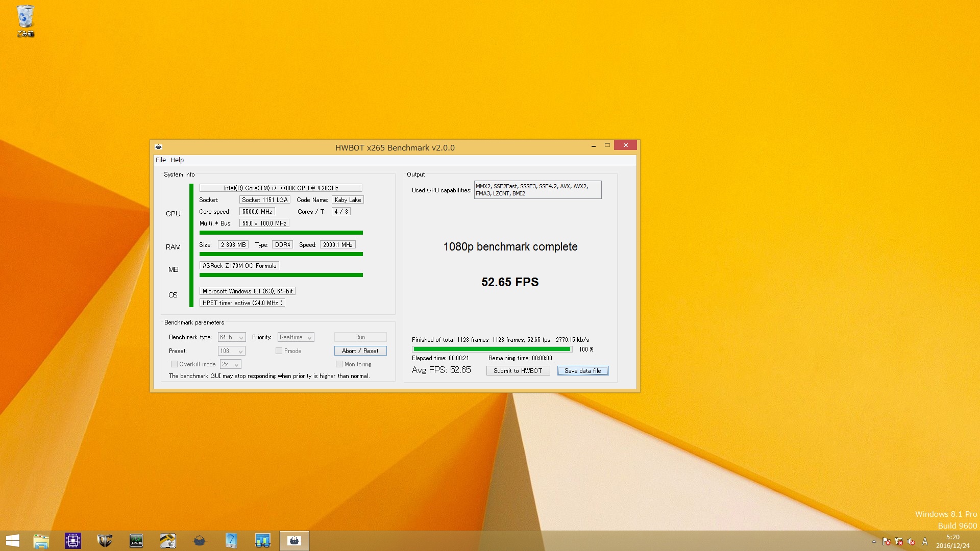Viewport: 980px width, 551px height.
Task: Open the temperature gun 46° taskbar icon
Action: pyautogui.click(x=168, y=541)
